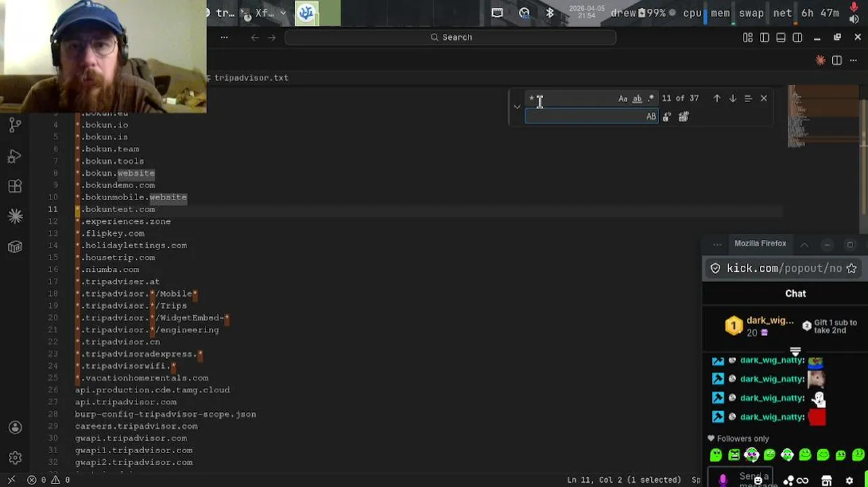The width and height of the screenshot is (868, 487).
Task: Toggle Find in Selection
Action: pyautogui.click(x=748, y=99)
